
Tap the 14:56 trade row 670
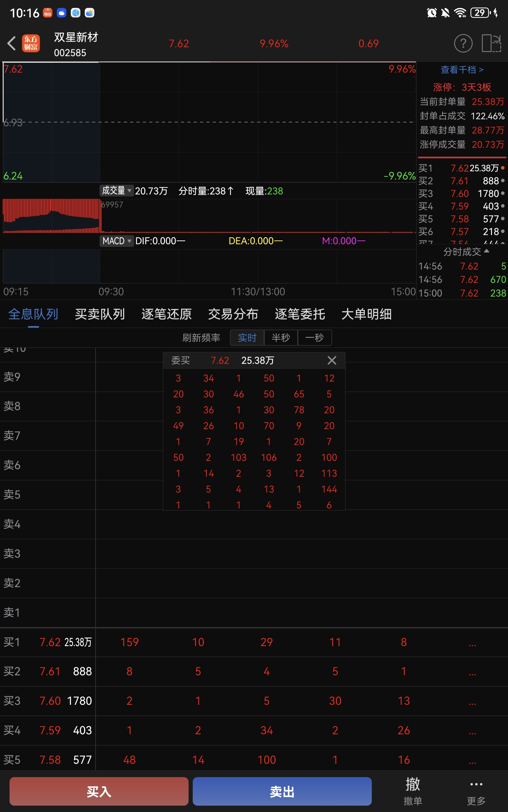(462, 279)
